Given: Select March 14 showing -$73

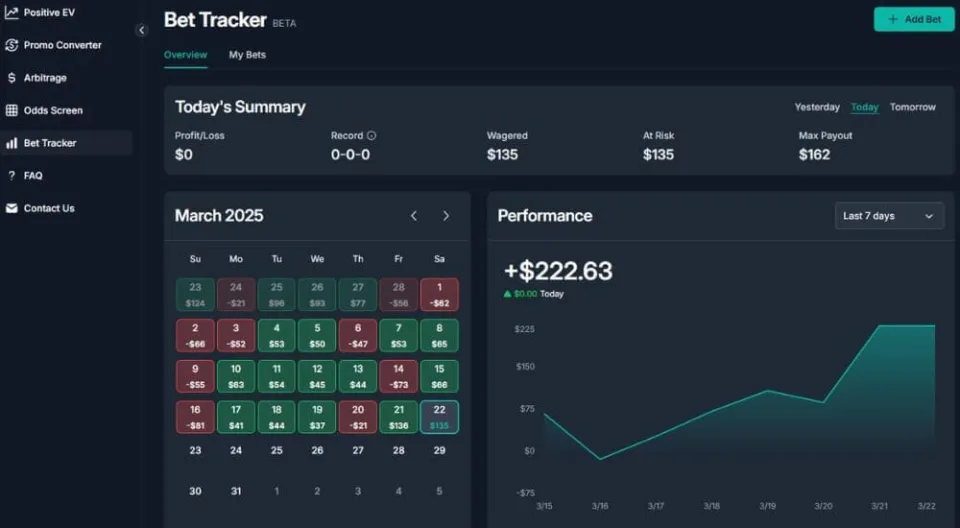Looking at the screenshot, I should (399, 376).
